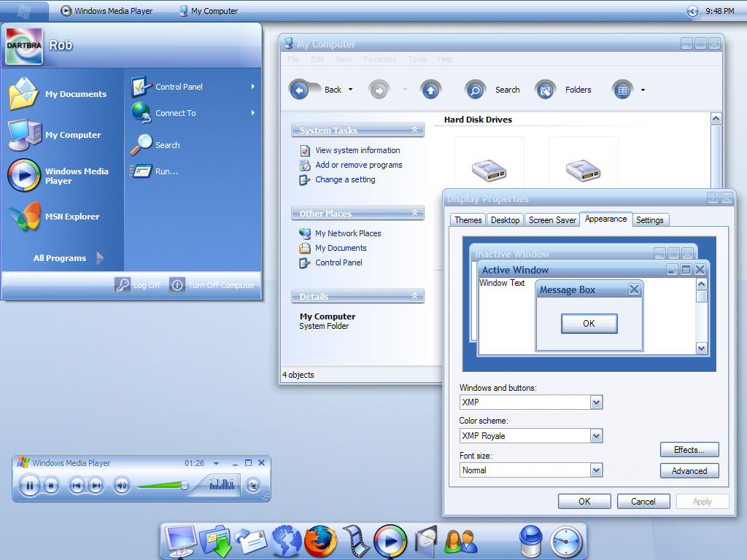Image resolution: width=747 pixels, height=560 pixels.
Task: Open the blue globe dock icon
Action: (x=285, y=542)
